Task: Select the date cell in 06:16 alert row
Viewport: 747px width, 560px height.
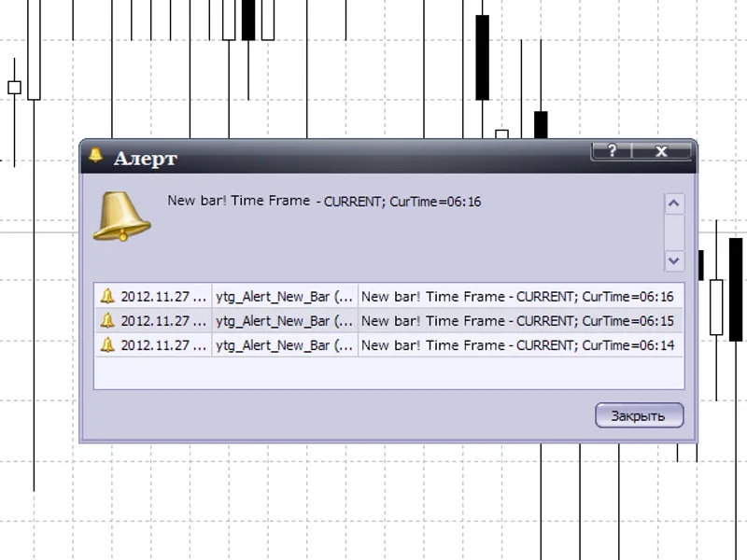Action: click(163, 296)
